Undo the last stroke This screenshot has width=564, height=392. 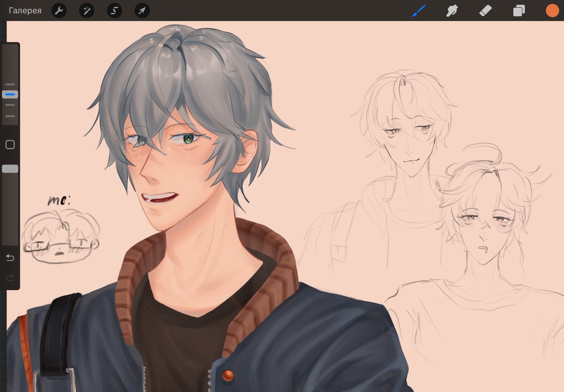pos(10,258)
